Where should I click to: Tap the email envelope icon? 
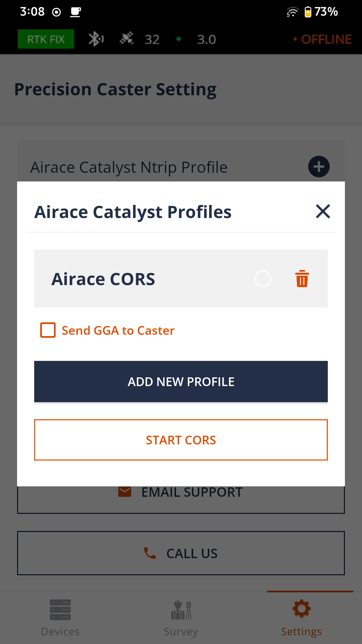(125, 492)
